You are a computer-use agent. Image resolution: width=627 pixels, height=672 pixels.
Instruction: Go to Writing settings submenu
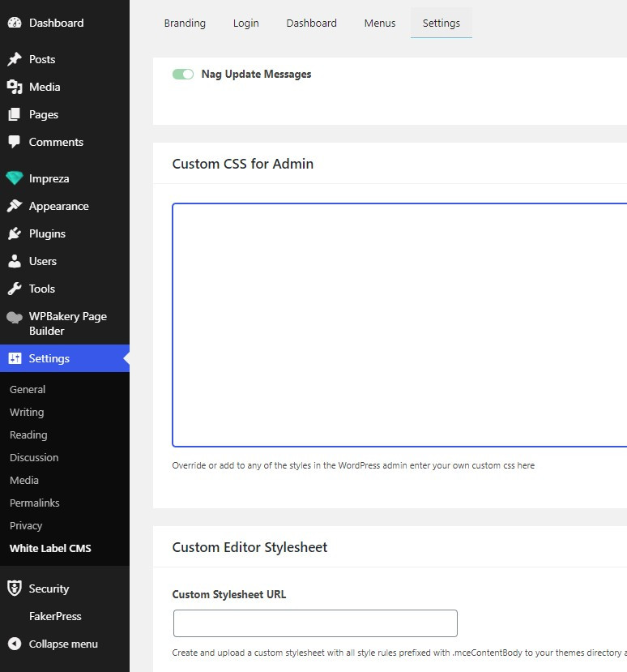[x=27, y=413]
